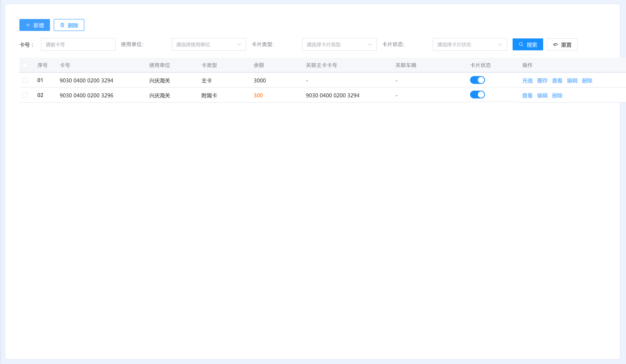Select checkbox for card ending 3294
This screenshot has height=364, width=626.
[25, 80]
